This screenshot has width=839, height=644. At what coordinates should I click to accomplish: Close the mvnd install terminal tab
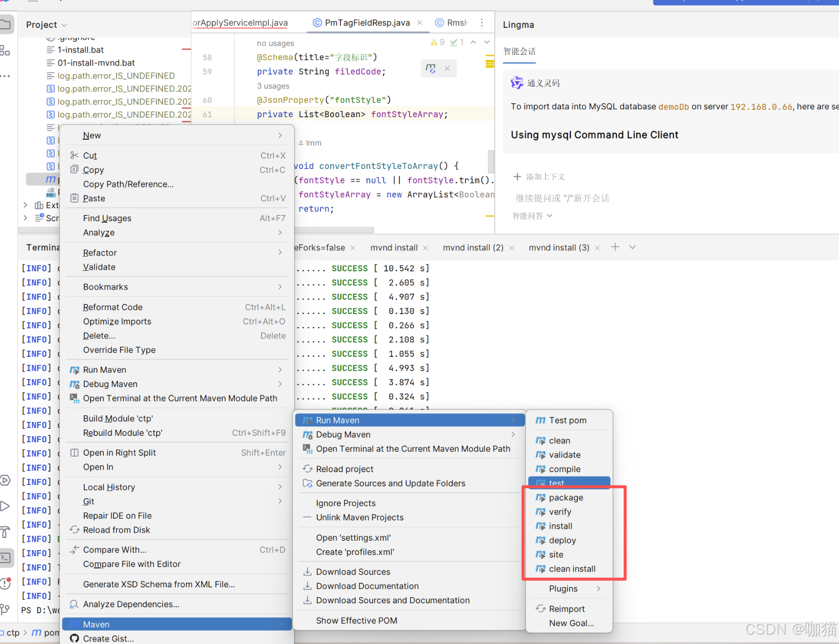tap(425, 248)
